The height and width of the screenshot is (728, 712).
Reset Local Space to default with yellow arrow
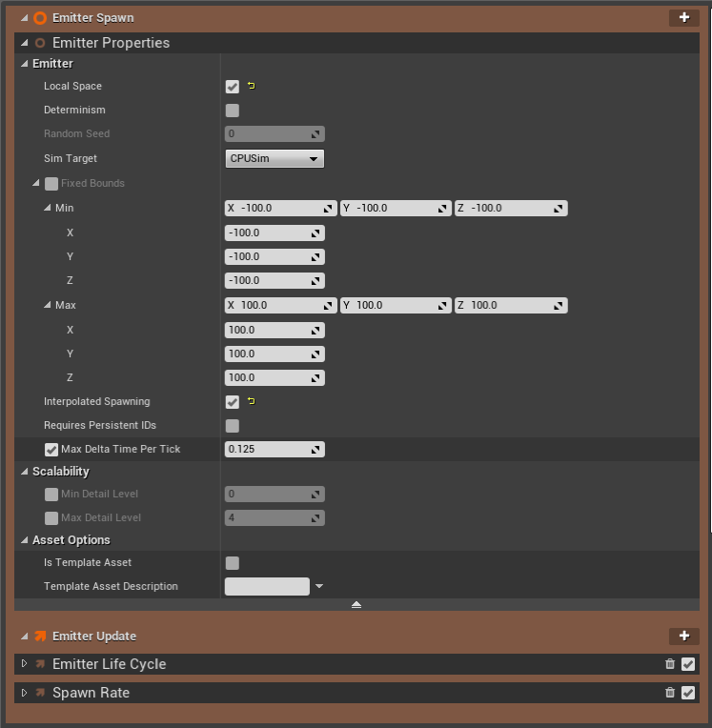point(252,86)
